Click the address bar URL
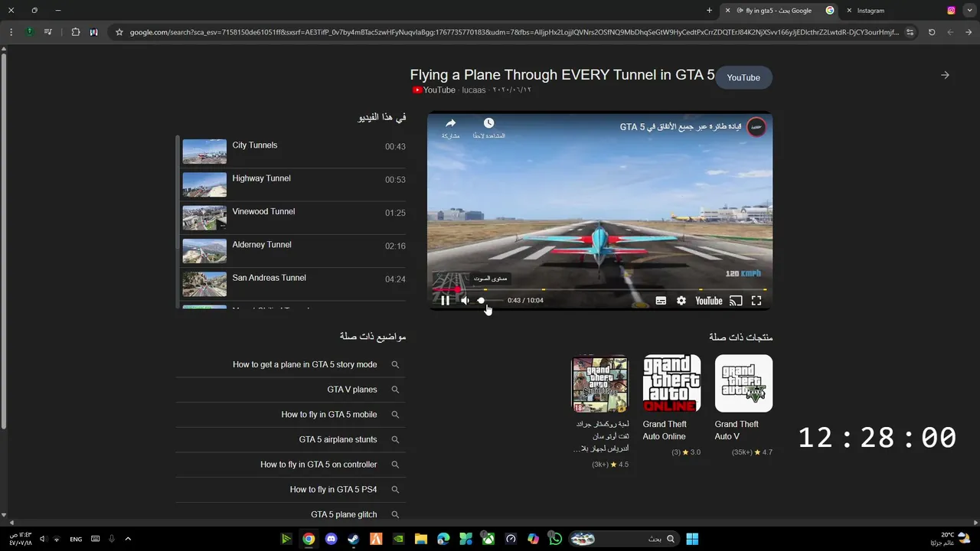 [514, 32]
